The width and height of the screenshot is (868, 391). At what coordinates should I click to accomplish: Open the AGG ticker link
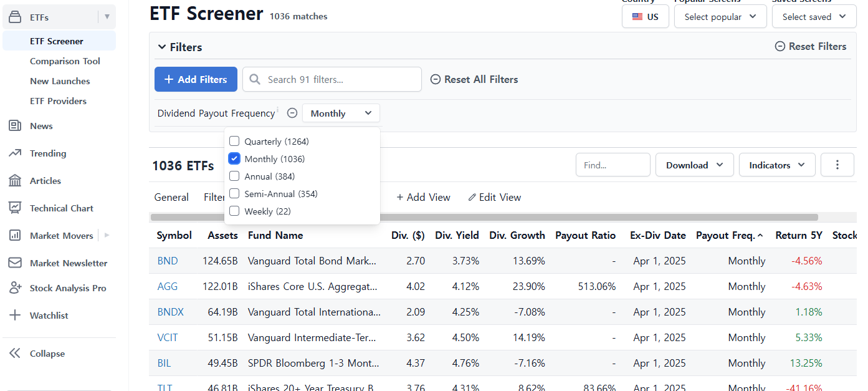point(167,286)
